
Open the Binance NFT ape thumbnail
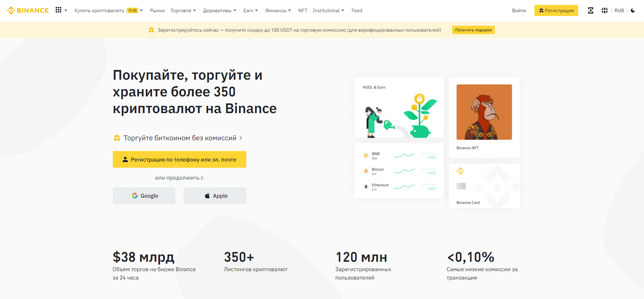tap(484, 112)
